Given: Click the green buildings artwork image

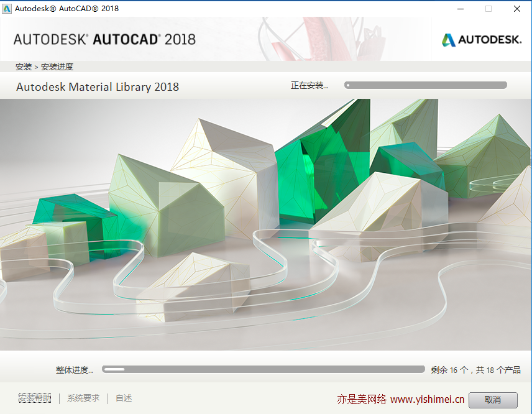Looking at the screenshot, I should 265,224.
